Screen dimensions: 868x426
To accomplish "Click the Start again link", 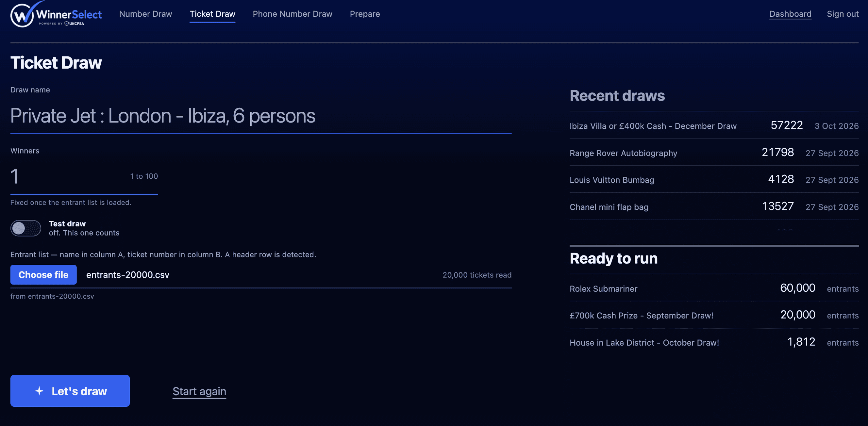I will [199, 391].
